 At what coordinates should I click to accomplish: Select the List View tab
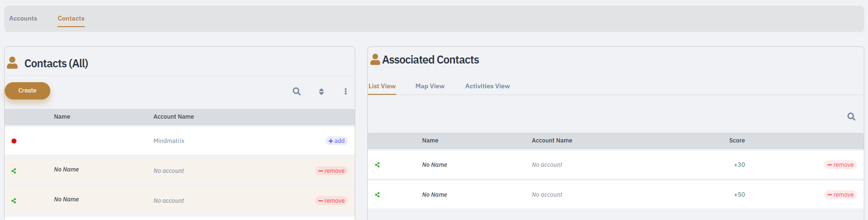382,86
